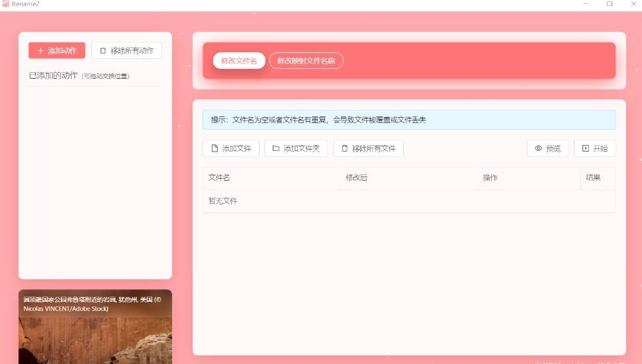Screen dimensions: 642x364
Task: Click 移除所有动作 to remove all actions
Action: pyautogui.click(x=126, y=50)
